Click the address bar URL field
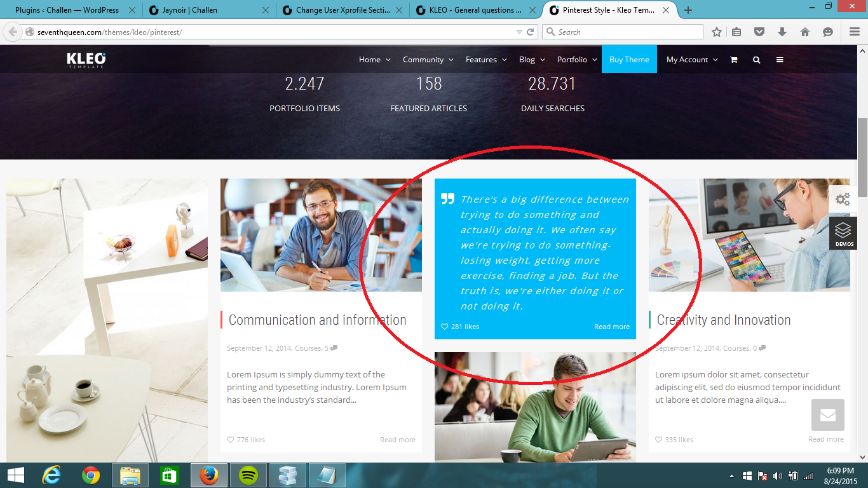868x488 pixels. pyautogui.click(x=273, y=32)
